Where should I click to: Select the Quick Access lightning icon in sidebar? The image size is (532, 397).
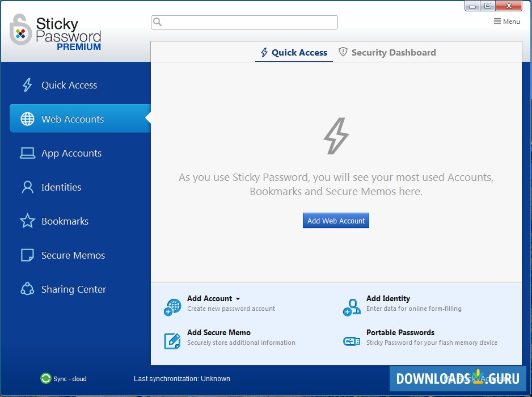(x=27, y=85)
